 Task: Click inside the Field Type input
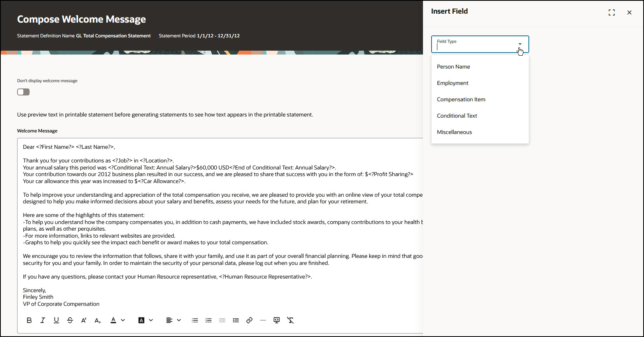[x=475, y=47]
